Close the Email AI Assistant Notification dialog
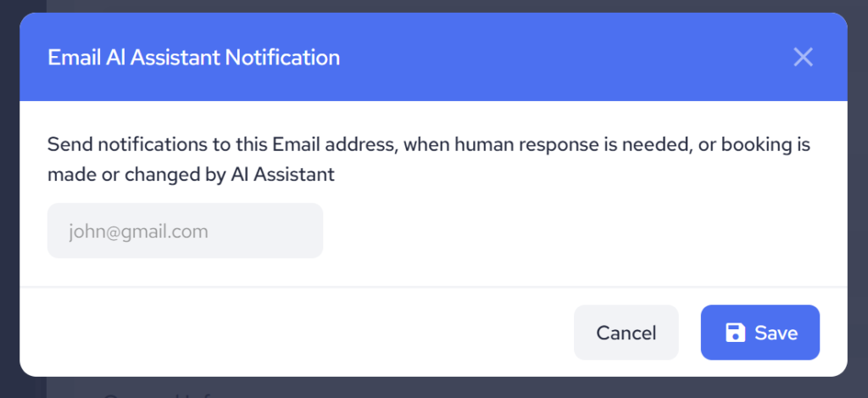 (802, 58)
